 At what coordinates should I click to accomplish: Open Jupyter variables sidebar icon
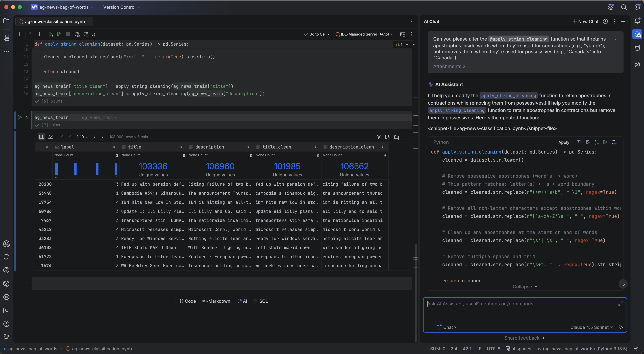coord(637,65)
